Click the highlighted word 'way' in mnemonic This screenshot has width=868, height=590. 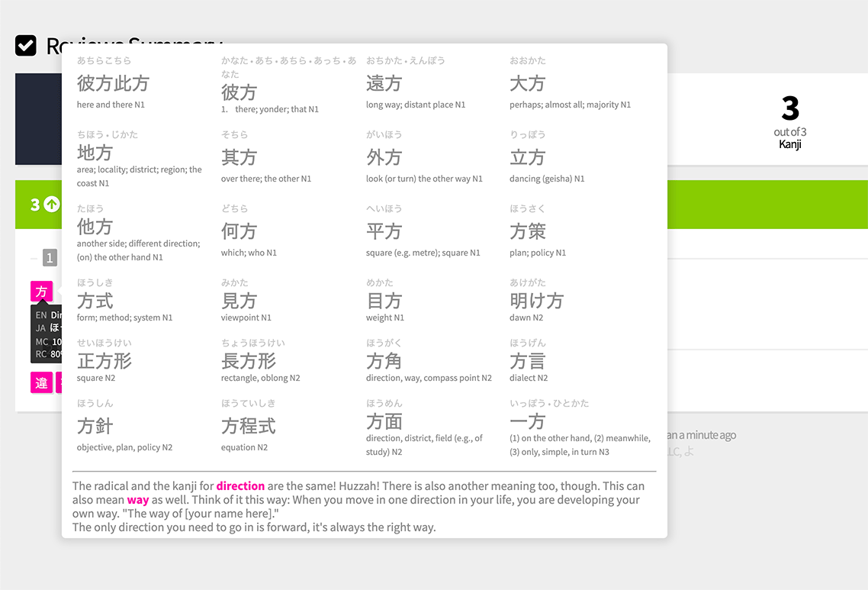point(137,500)
